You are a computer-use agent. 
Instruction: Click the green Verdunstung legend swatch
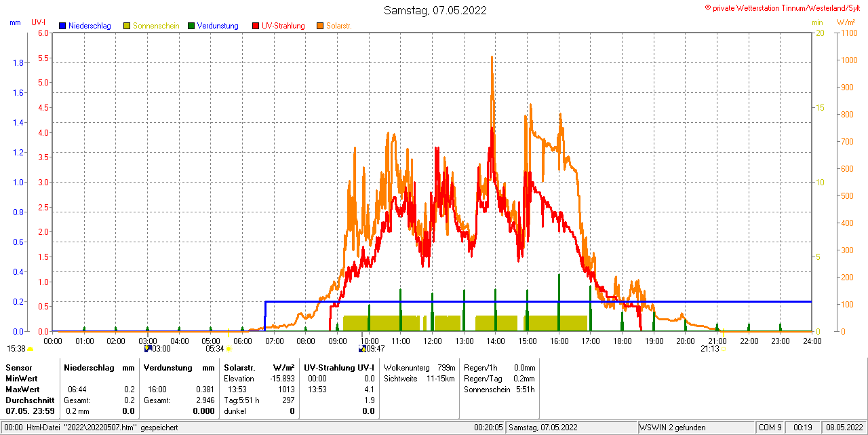(192, 26)
